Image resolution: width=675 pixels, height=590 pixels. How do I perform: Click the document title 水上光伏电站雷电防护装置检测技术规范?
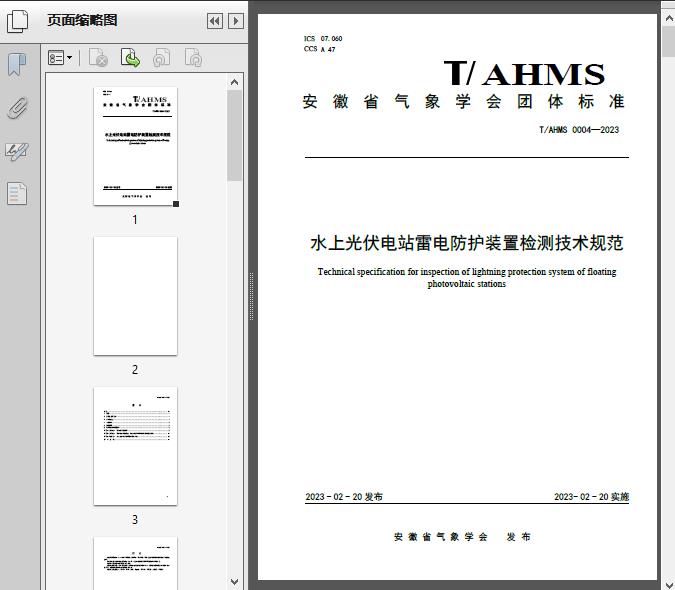[467, 243]
